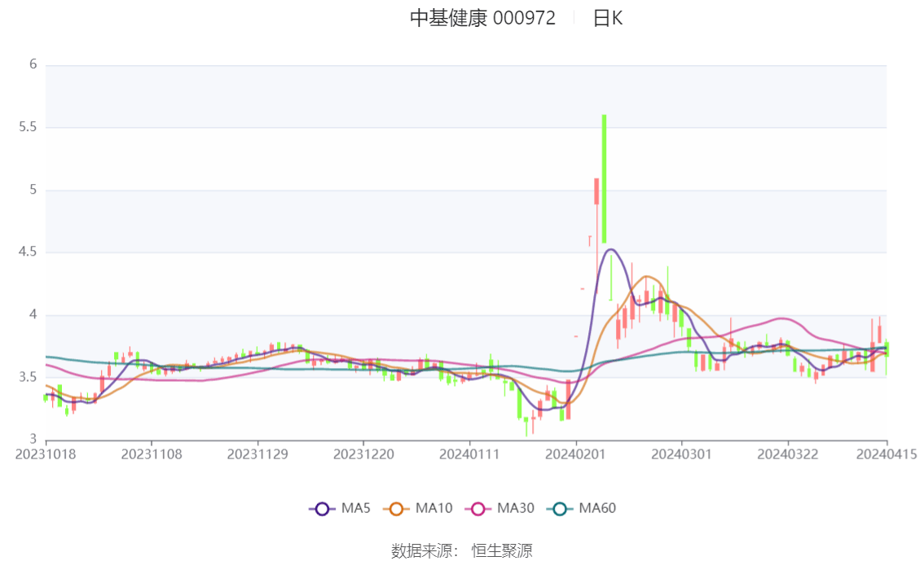Click the 5.5 y-axis price label
The width and height of the screenshot is (924, 561).
coord(29,128)
